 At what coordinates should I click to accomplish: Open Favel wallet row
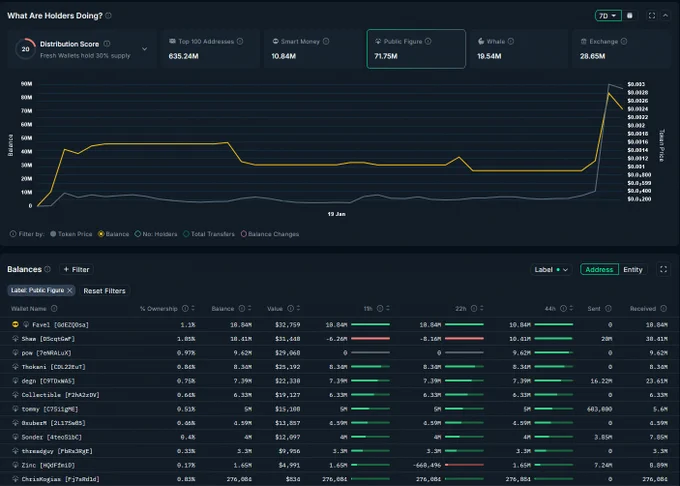[x=340, y=324]
